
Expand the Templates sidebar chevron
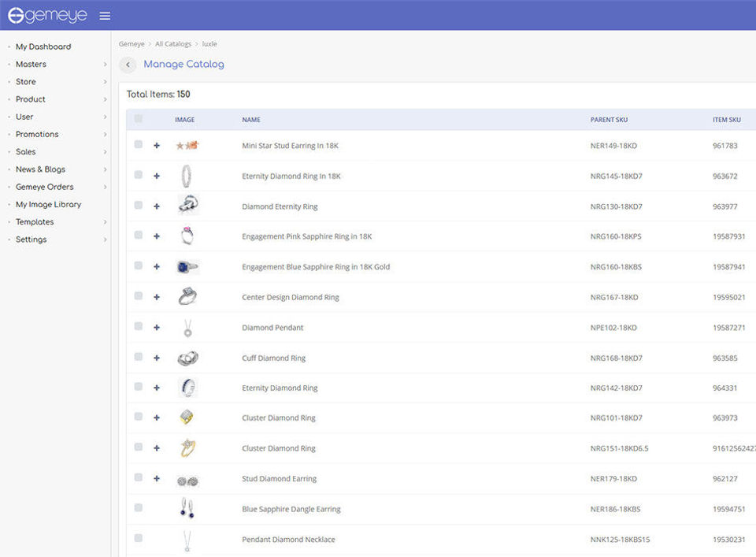pos(105,222)
